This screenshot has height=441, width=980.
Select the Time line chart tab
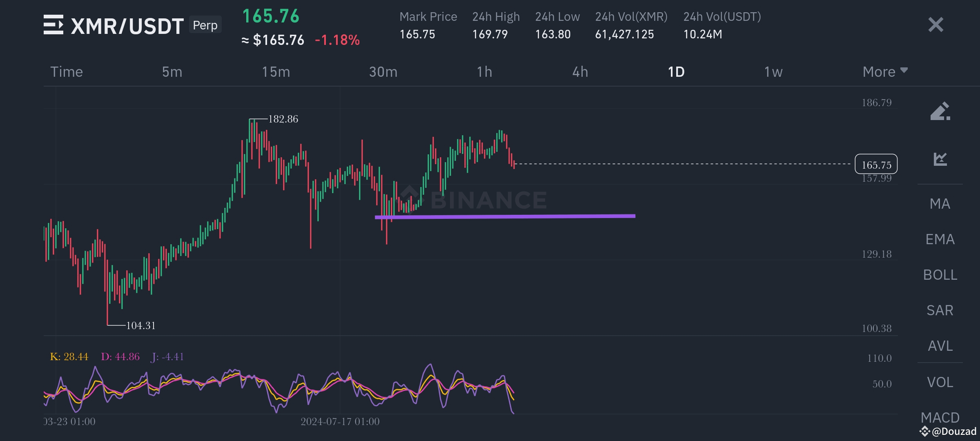[x=67, y=72]
